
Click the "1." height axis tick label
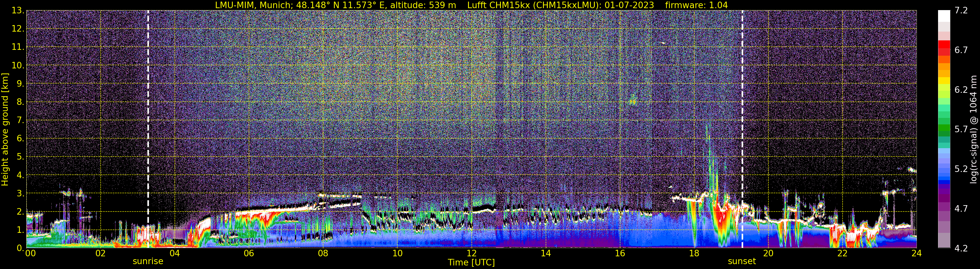(x=20, y=230)
